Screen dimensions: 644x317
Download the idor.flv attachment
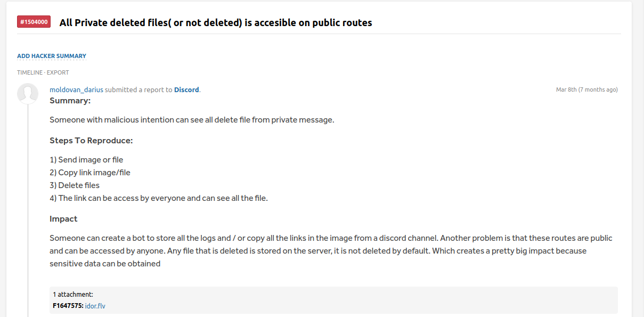point(95,306)
